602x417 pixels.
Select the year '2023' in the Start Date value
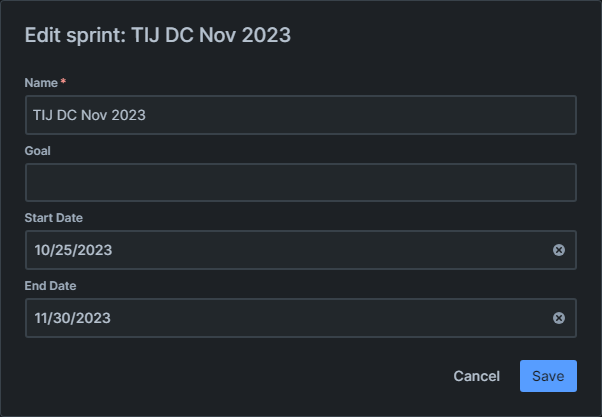tap(95, 250)
